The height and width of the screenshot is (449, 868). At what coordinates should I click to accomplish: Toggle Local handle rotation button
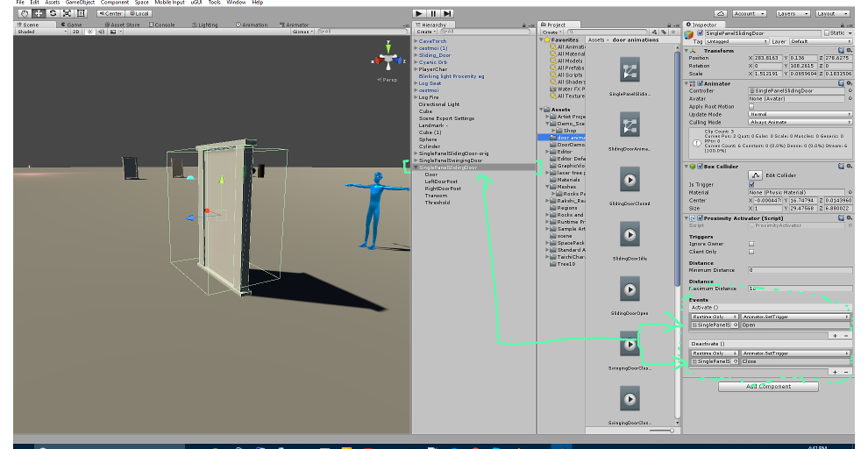point(139,13)
